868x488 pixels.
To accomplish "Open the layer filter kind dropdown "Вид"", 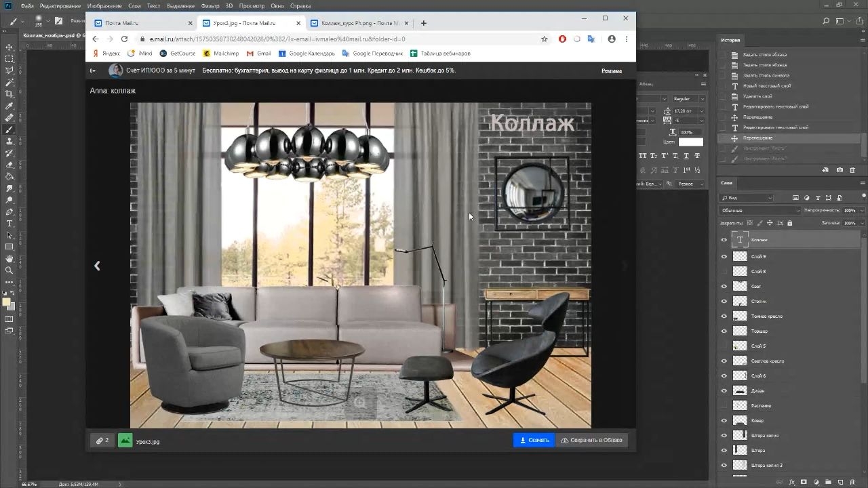I will point(747,198).
